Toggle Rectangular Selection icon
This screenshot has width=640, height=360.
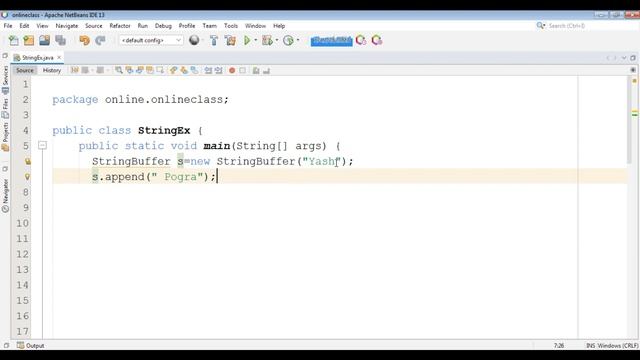(x=160, y=70)
